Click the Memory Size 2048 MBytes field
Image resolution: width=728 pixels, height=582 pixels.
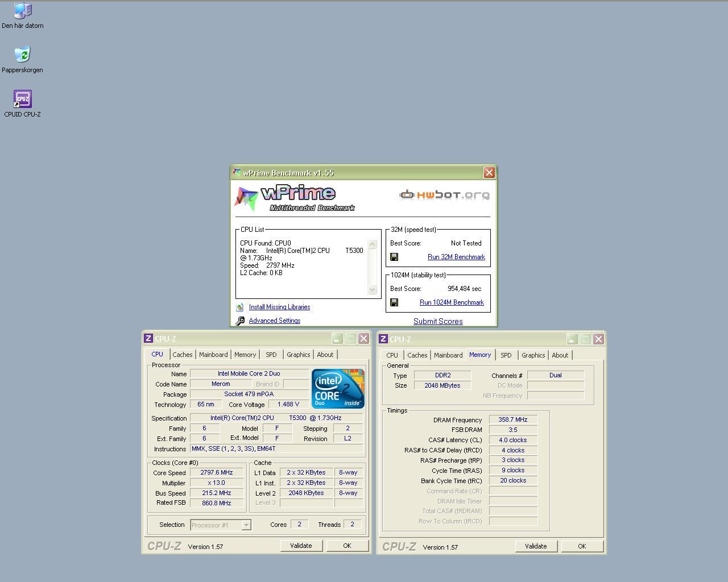pos(442,385)
